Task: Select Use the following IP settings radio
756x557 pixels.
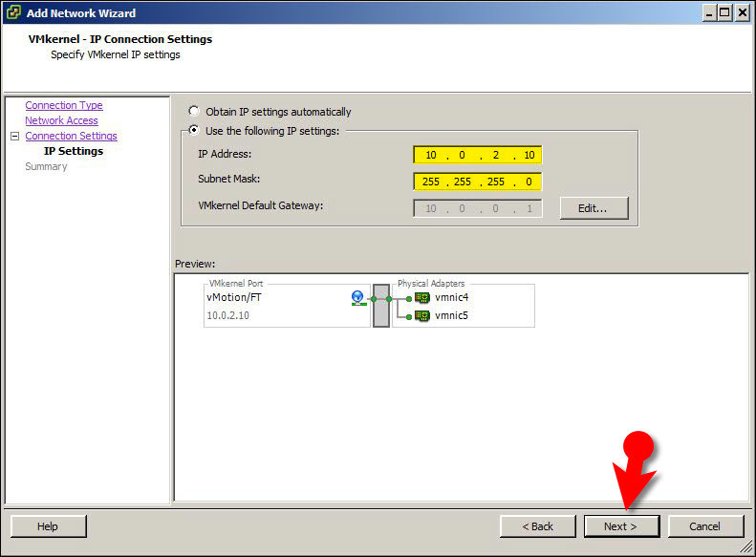Action: (x=194, y=130)
